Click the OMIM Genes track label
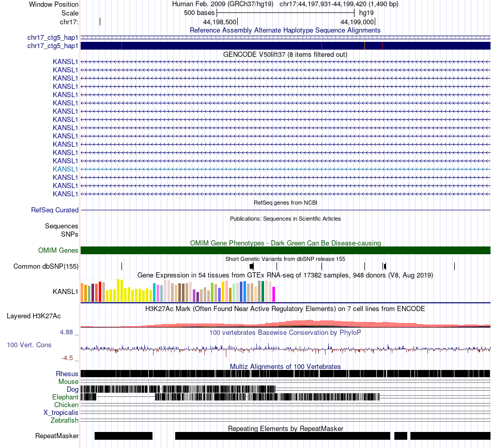This screenshot has width=491, height=448. click(58, 251)
